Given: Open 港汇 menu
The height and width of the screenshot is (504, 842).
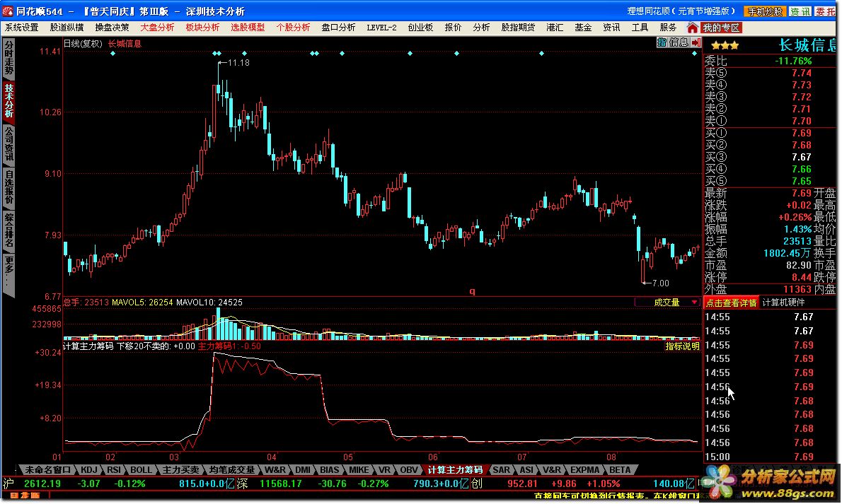Looking at the screenshot, I should click(x=554, y=28).
